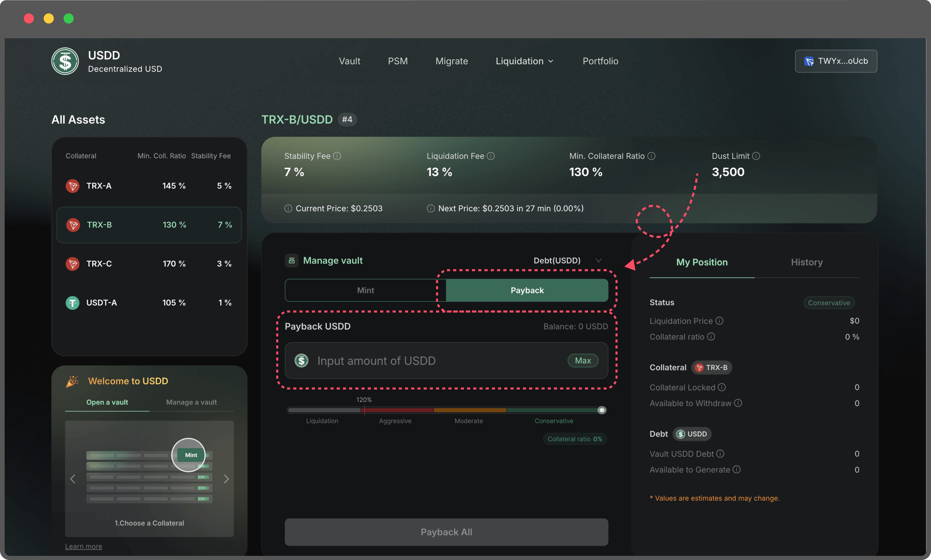Screen dimensions: 931x560
Task: Click the Stability Fee info icon
Action: pos(337,156)
